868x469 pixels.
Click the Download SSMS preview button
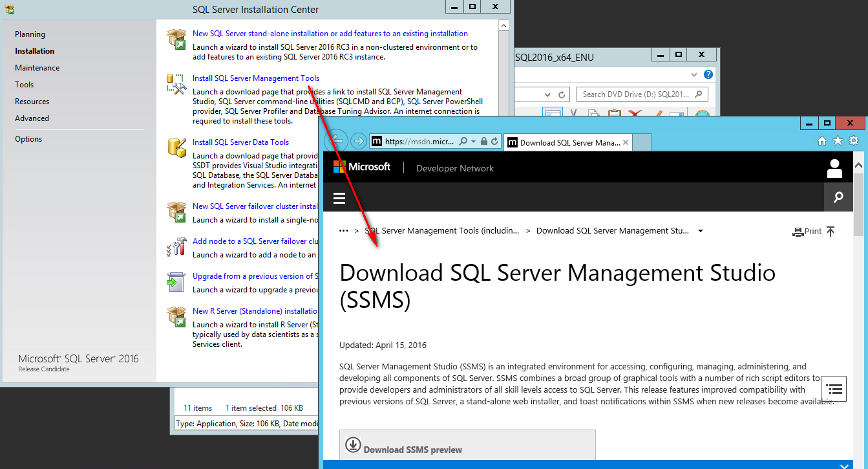tap(467, 446)
